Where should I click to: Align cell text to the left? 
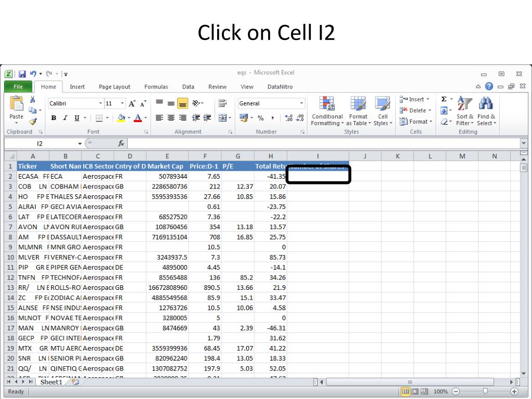(x=159, y=118)
